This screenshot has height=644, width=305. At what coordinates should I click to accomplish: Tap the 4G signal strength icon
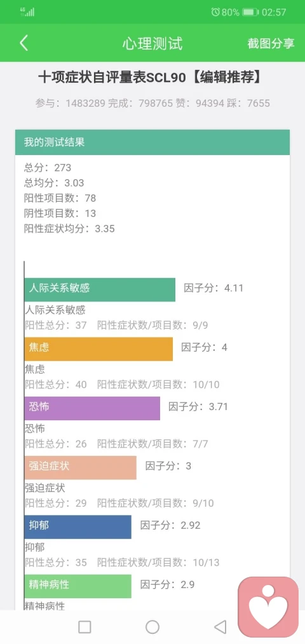coord(27,11)
